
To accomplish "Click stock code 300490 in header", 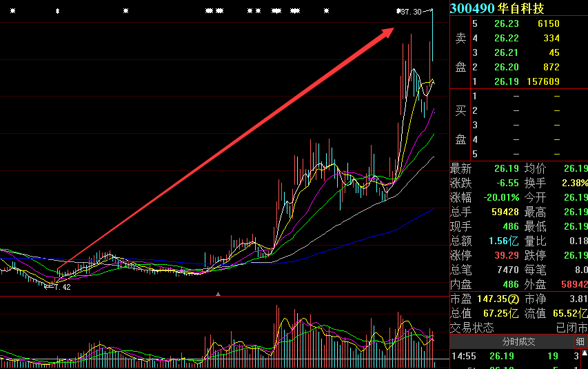I will [472, 8].
